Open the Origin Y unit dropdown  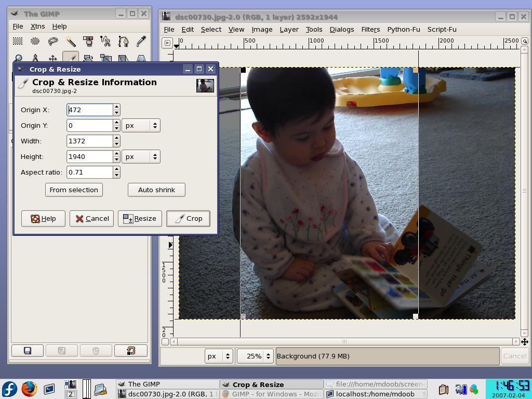coord(140,125)
